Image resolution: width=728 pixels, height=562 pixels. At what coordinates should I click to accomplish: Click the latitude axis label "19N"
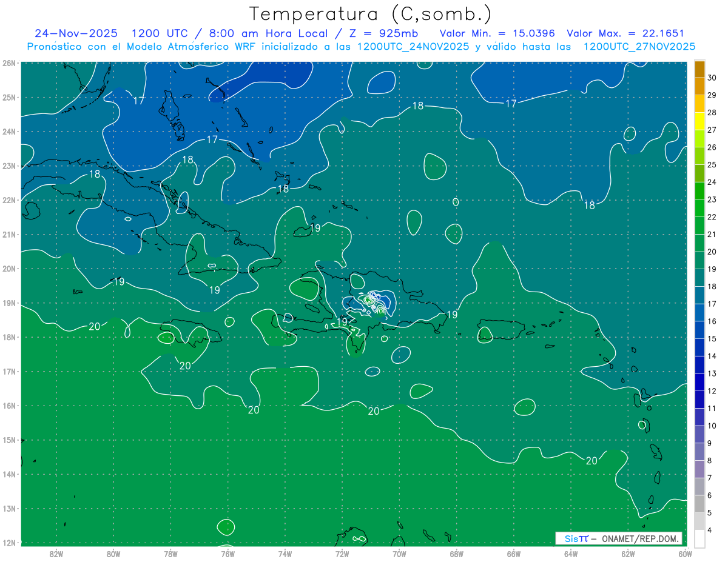click(x=9, y=303)
